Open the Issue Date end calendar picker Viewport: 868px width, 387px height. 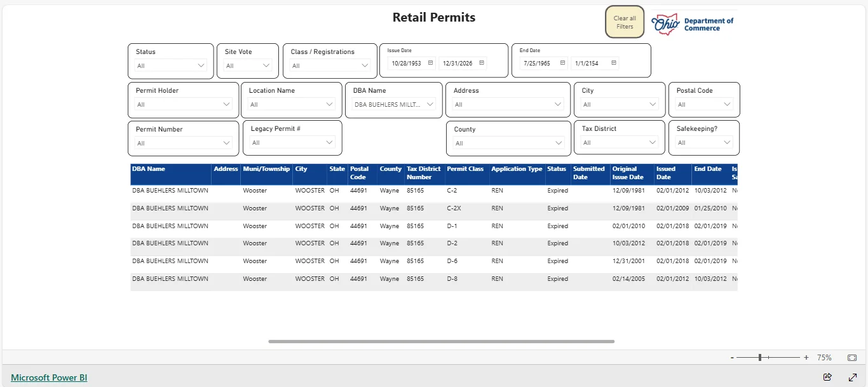click(482, 63)
